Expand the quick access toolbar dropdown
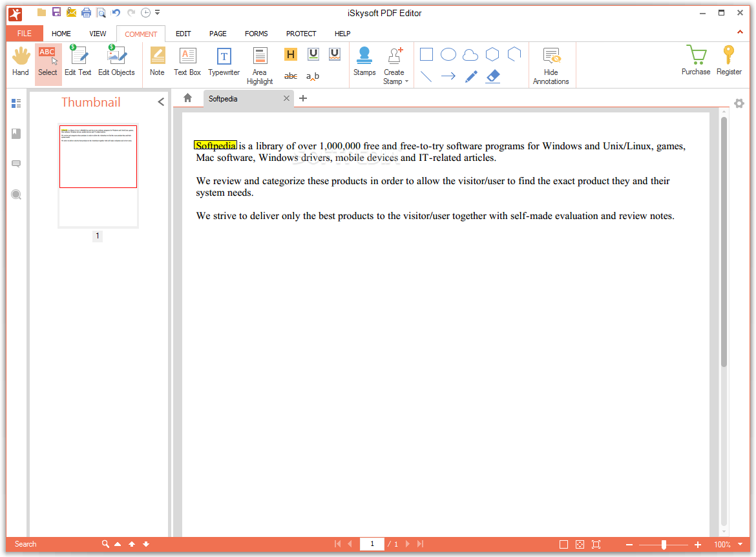Viewport: 756px width, 557px height. tap(158, 12)
